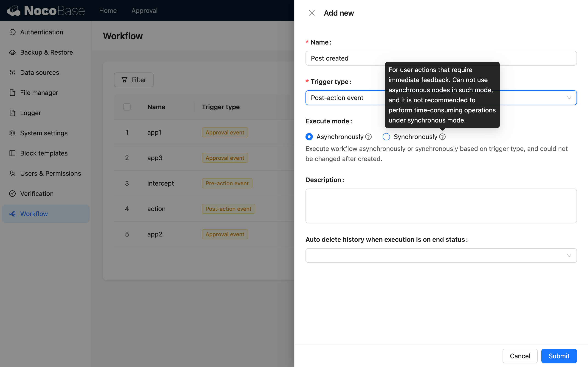The image size is (588, 367).
Task: Select the Asynchronously execute mode
Action: tap(309, 137)
